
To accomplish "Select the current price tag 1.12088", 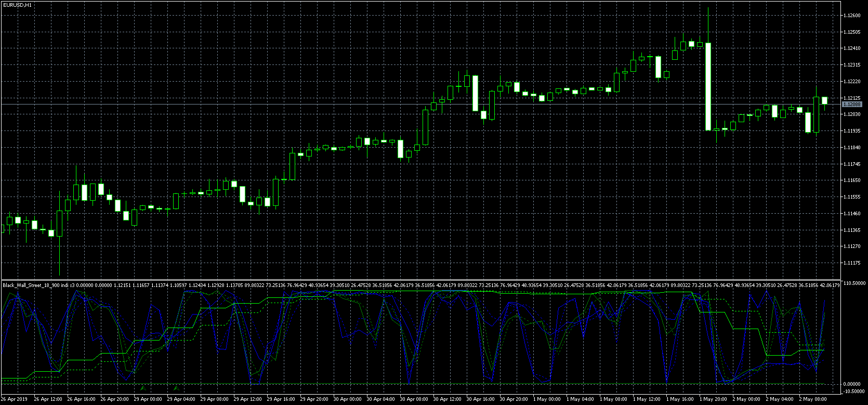I will [x=852, y=104].
